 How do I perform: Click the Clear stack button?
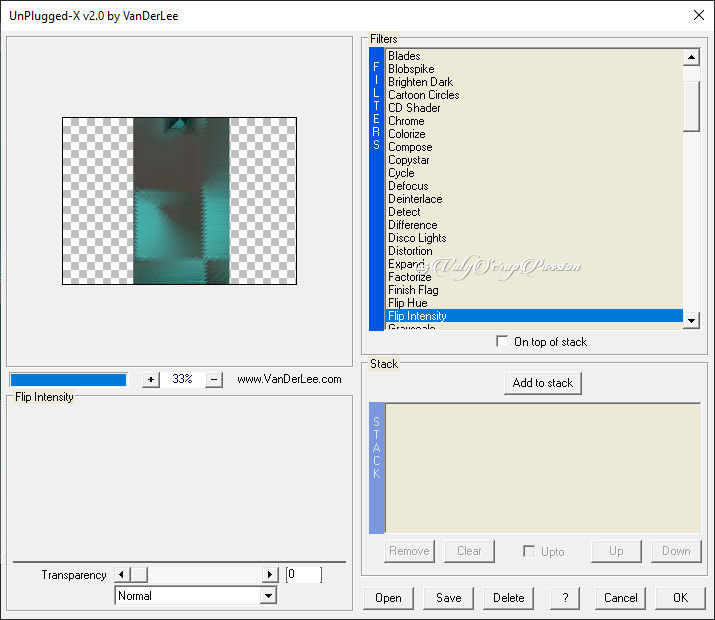coord(469,551)
